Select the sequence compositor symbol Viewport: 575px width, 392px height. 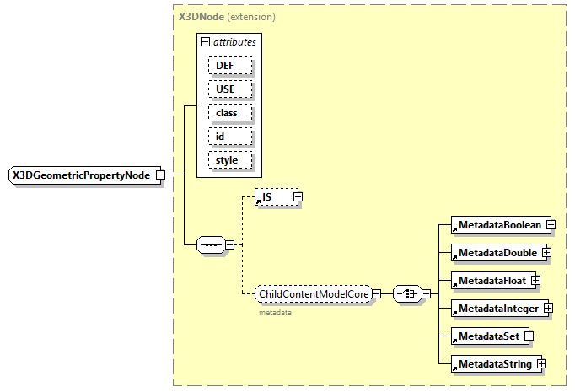[x=212, y=244]
